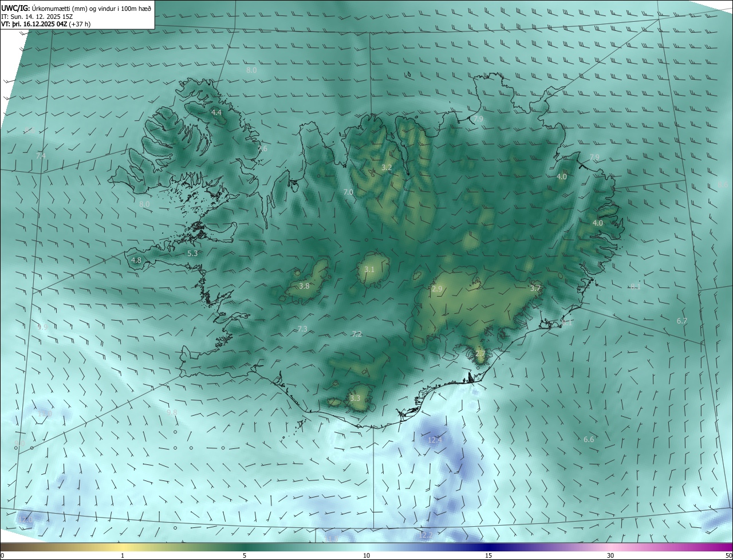Click the 5 tick on the color scale
The image size is (733, 560).
click(245, 555)
